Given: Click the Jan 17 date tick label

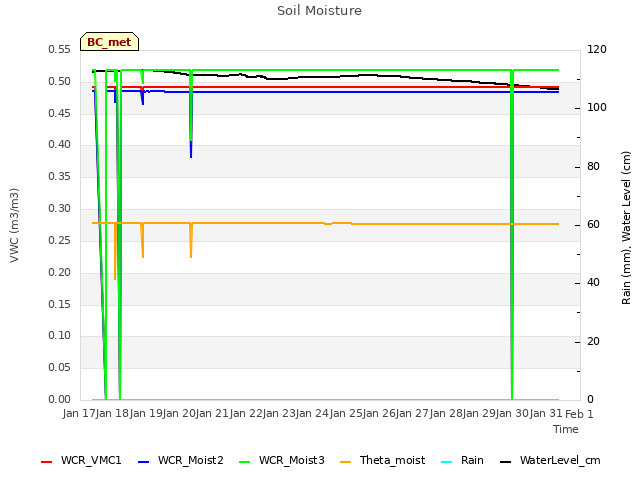Looking at the screenshot, I should point(79,413).
